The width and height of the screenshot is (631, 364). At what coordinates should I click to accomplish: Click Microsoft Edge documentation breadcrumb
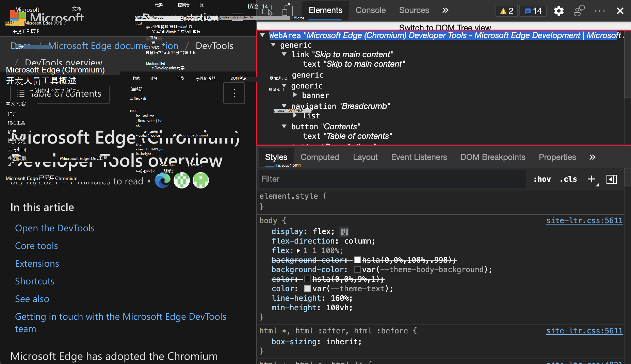[x=113, y=46]
